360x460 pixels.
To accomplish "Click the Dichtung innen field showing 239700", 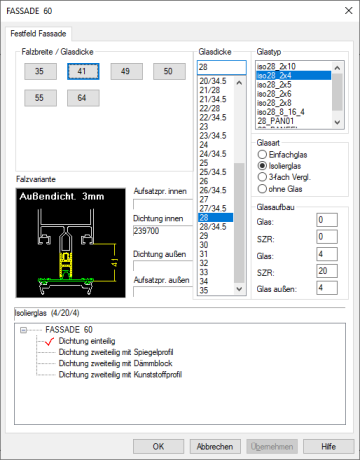I will coord(163,231).
